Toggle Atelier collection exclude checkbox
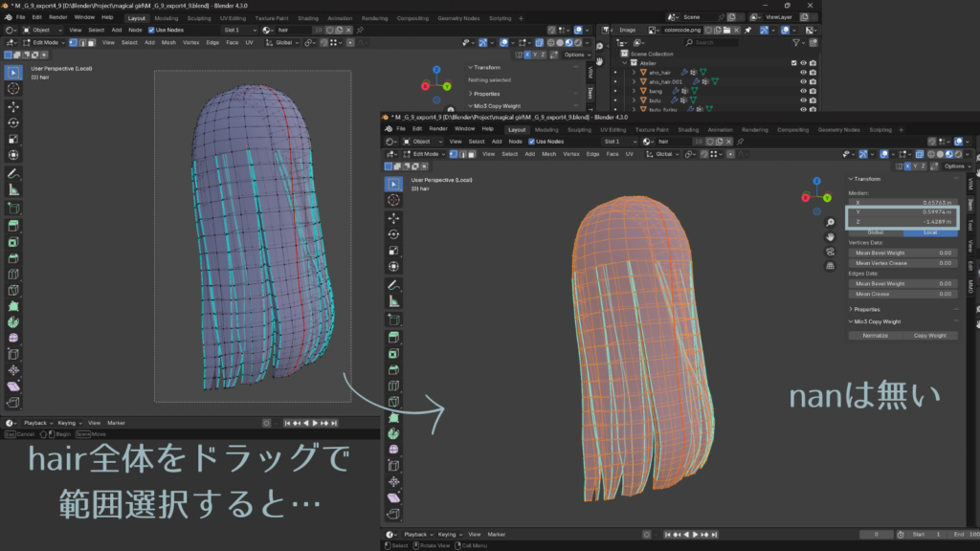This screenshot has width=980, height=551. (793, 63)
